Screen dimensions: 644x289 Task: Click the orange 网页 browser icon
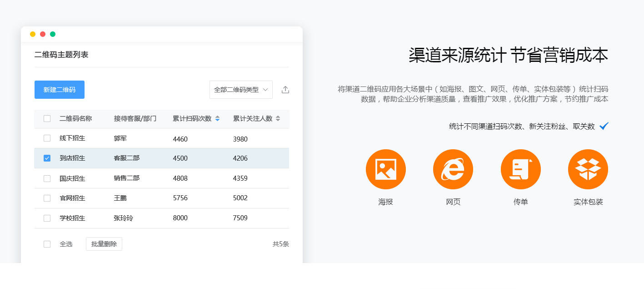[453, 169]
